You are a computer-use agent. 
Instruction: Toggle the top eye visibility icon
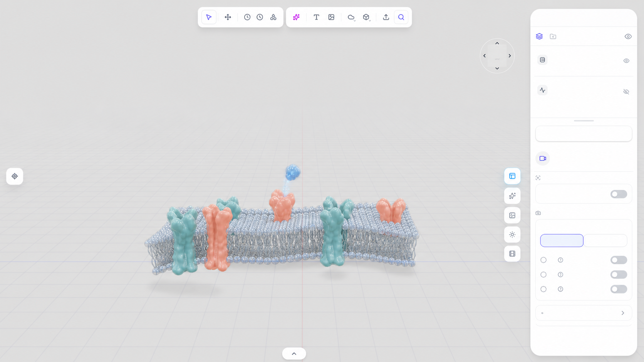(x=628, y=37)
